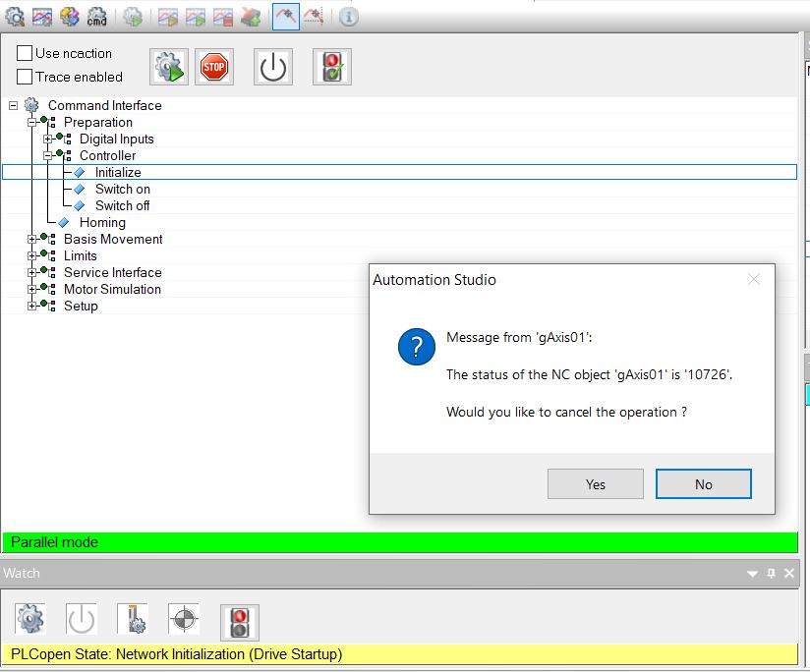Click the large power symbol button
Viewport: 810px width, 672px height.
(x=273, y=67)
